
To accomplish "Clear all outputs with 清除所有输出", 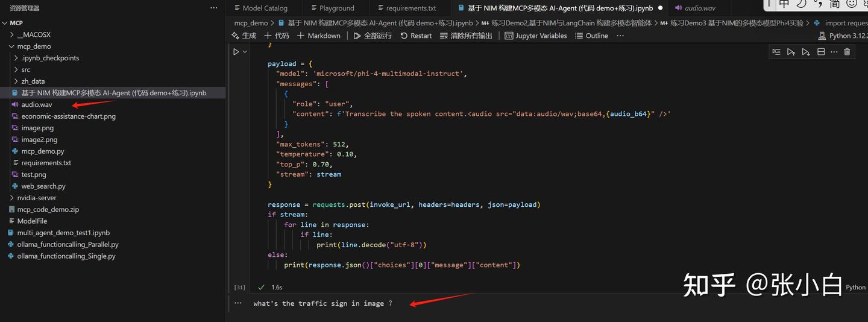I will pyautogui.click(x=465, y=36).
